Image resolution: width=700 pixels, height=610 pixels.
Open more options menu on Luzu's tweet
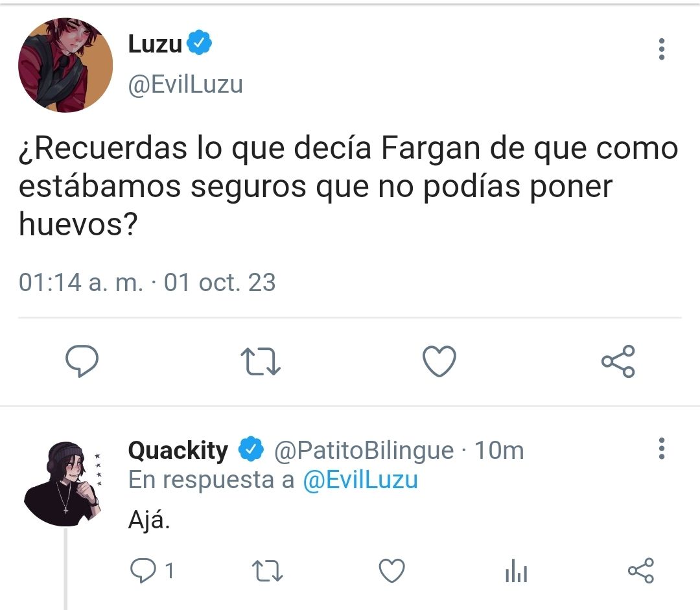click(x=662, y=49)
